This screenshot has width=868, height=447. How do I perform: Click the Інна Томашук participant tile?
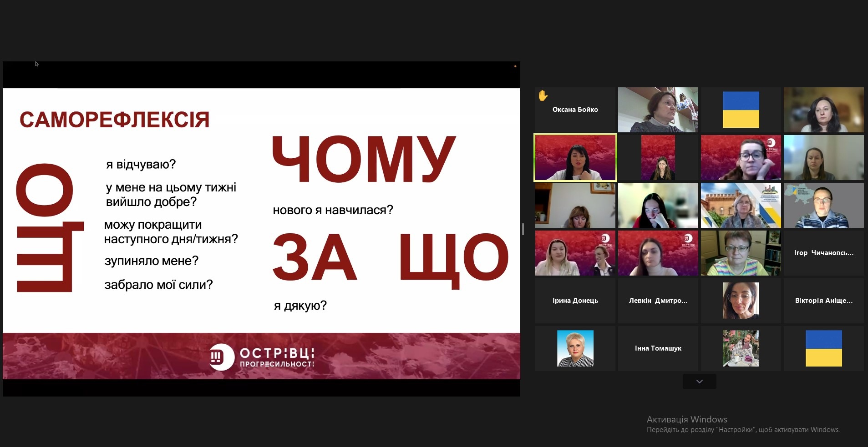tap(658, 348)
